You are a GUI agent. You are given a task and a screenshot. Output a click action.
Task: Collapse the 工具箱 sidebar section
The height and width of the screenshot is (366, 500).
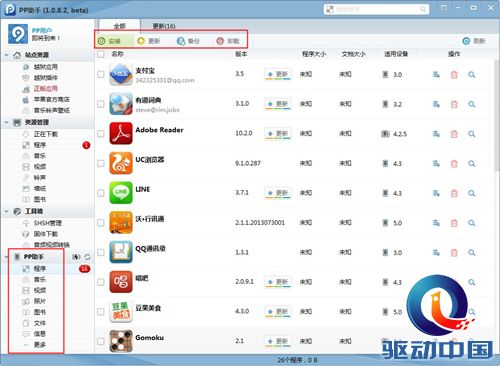point(6,211)
